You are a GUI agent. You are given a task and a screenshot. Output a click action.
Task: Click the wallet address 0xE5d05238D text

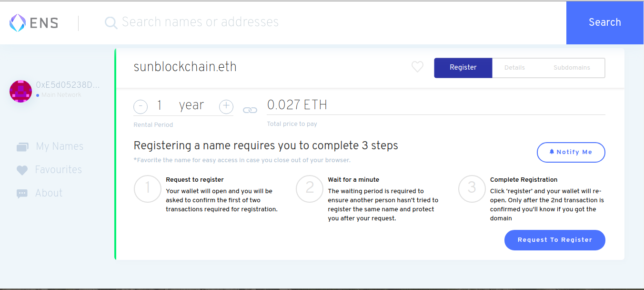(x=68, y=85)
